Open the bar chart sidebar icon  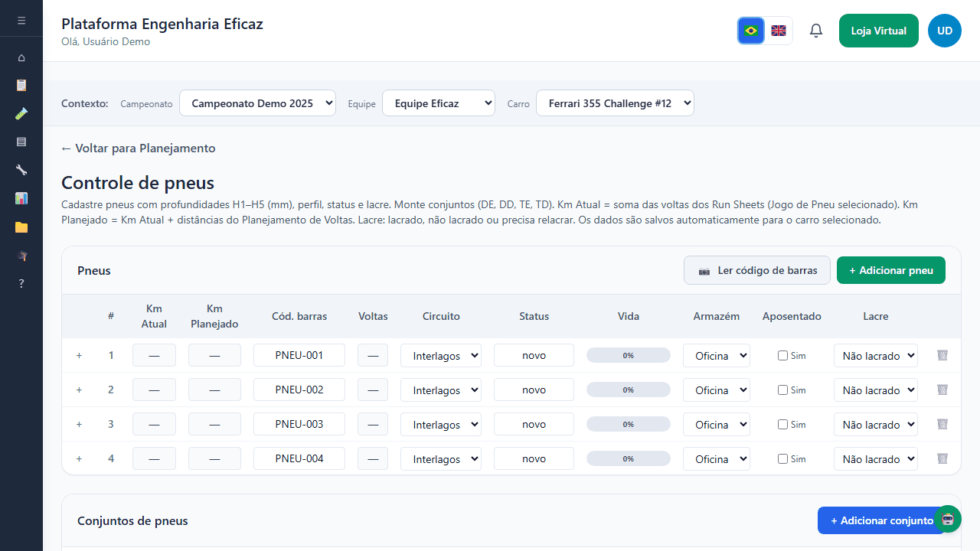(21, 198)
